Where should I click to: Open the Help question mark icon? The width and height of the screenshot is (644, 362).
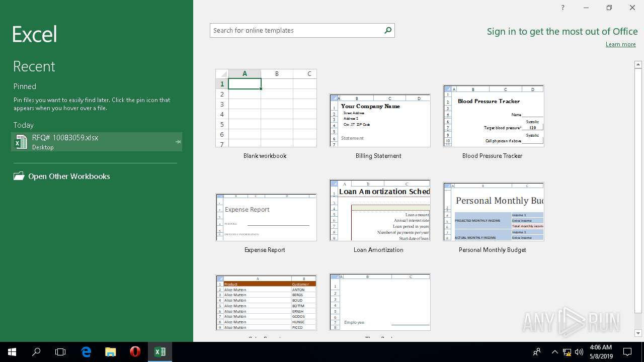coord(563,8)
